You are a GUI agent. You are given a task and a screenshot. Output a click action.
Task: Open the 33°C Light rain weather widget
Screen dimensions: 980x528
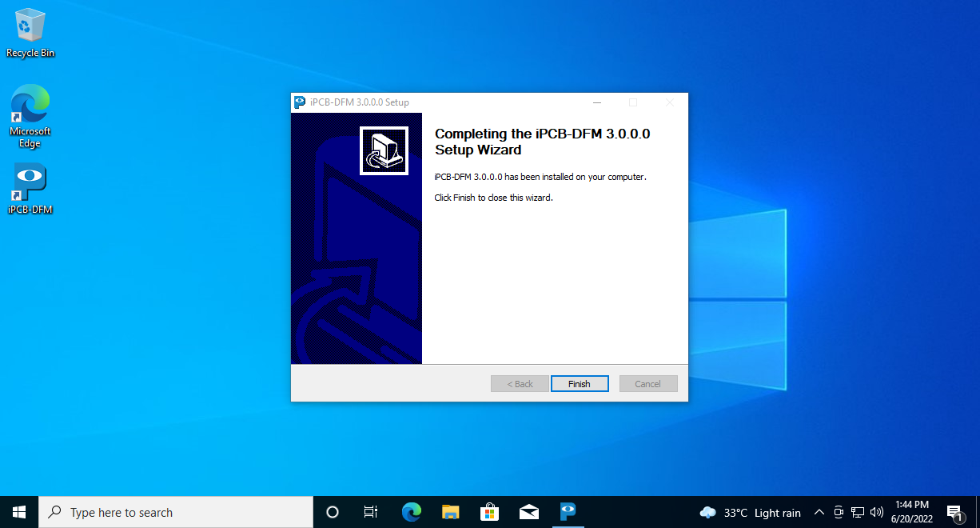click(750, 512)
